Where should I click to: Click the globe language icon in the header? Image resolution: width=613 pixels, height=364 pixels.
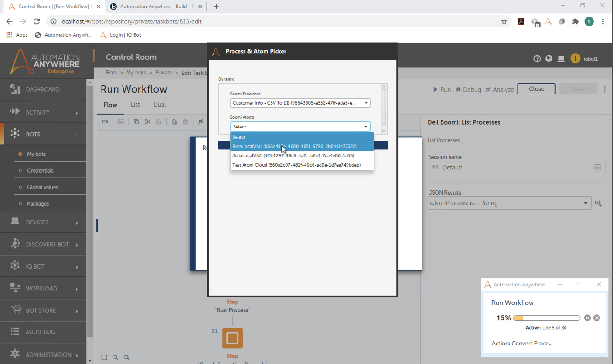point(549,59)
